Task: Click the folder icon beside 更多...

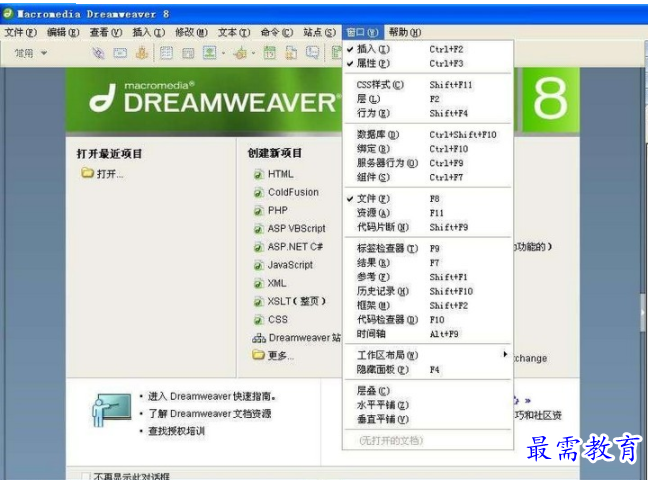Action: coord(258,355)
